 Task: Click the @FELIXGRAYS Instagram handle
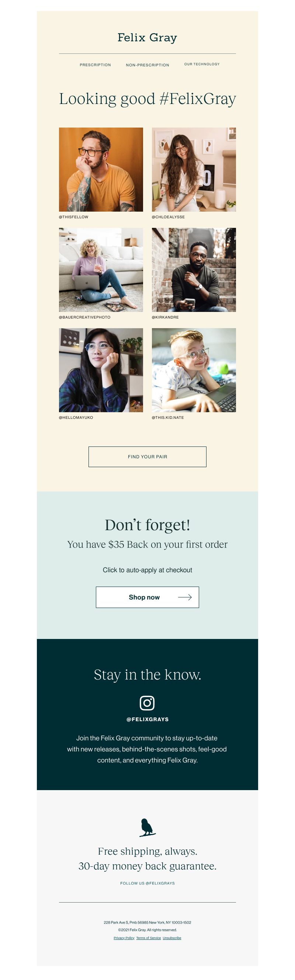point(147,719)
